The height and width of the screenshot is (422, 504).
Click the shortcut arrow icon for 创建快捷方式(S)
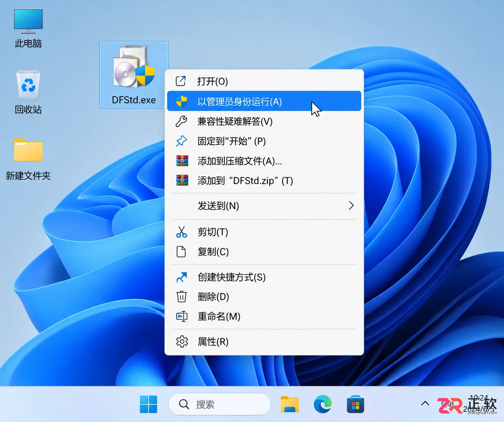[182, 277]
